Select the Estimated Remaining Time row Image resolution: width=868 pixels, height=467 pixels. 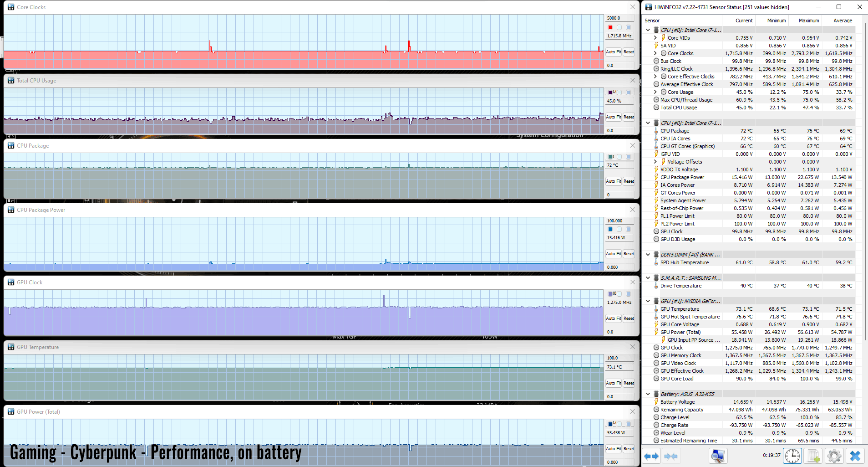click(x=749, y=441)
